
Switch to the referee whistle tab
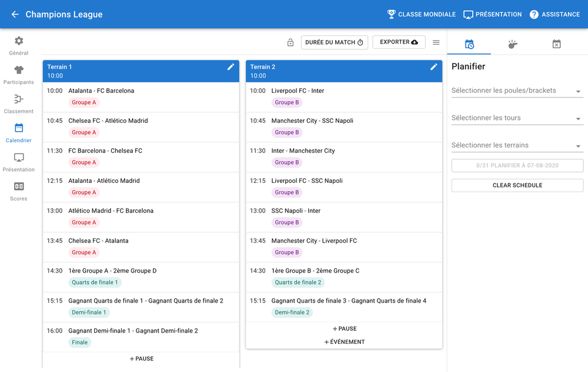point(513,44)
